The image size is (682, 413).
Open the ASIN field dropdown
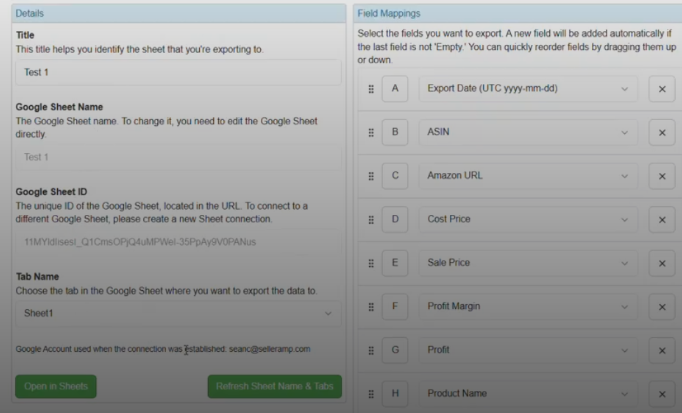pyautogui.click(x=528, y=132)
